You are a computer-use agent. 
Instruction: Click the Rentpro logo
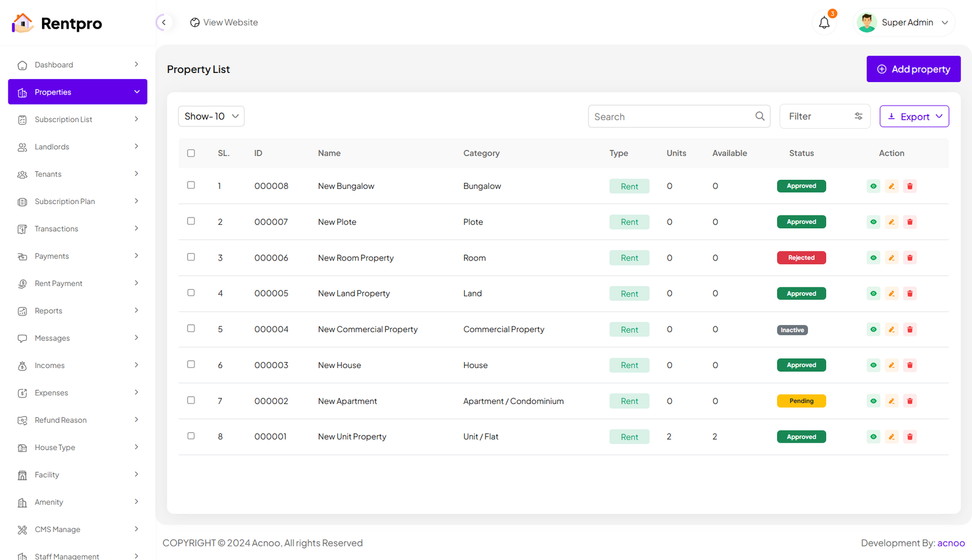pyautogui.click(x=57, y=23)
